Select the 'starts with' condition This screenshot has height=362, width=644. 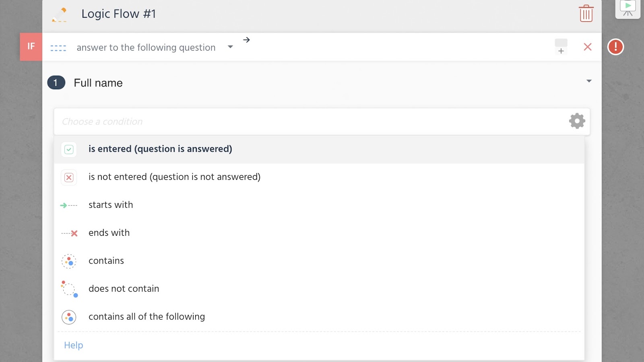click(x=111, y=205)
